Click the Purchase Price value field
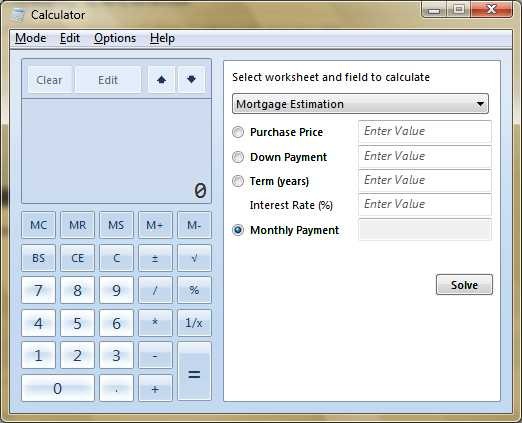 425,132
